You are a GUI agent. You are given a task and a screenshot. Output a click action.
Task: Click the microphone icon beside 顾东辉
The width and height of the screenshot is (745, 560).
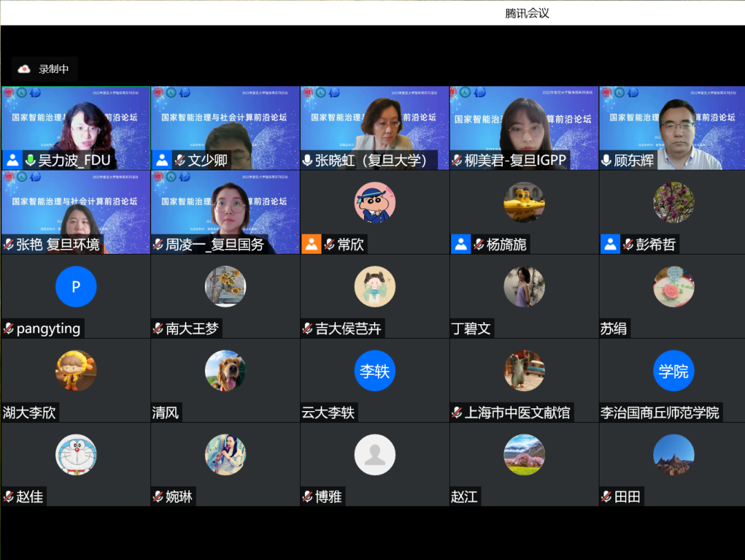pyautogui.click(x=606, y=161)
